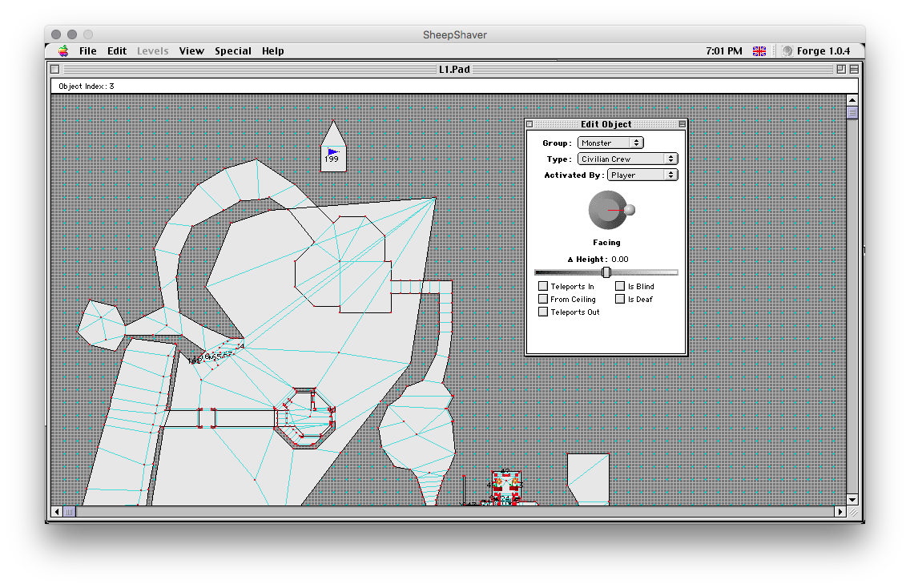Screen dimensions: 910x588
Task: Click the Facing direction dial
Action: pyautogui.click(x=608, y=210)
